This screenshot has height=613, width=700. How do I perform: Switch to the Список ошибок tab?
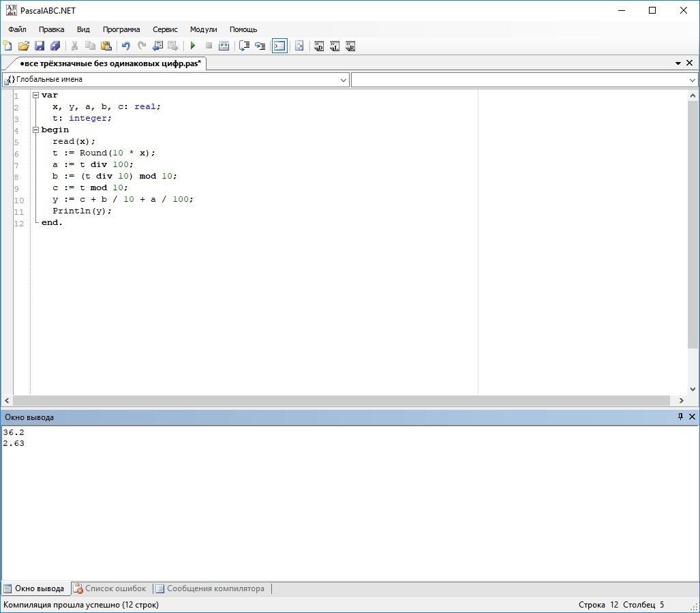110,588
